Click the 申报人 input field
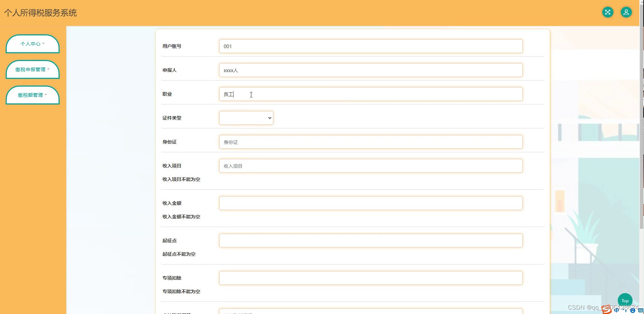Screen dimensions: 644x314 371,70
